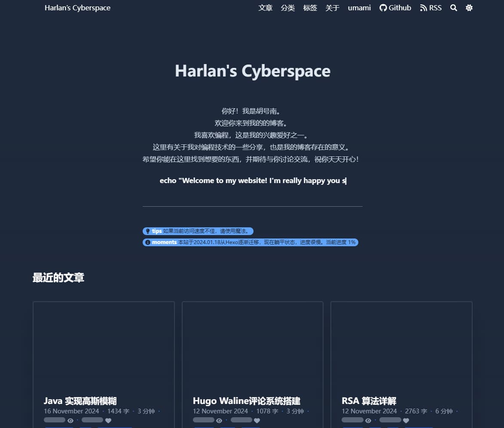Click the eye icon under Hugo Waline评论系统搭建

[219, 420]
